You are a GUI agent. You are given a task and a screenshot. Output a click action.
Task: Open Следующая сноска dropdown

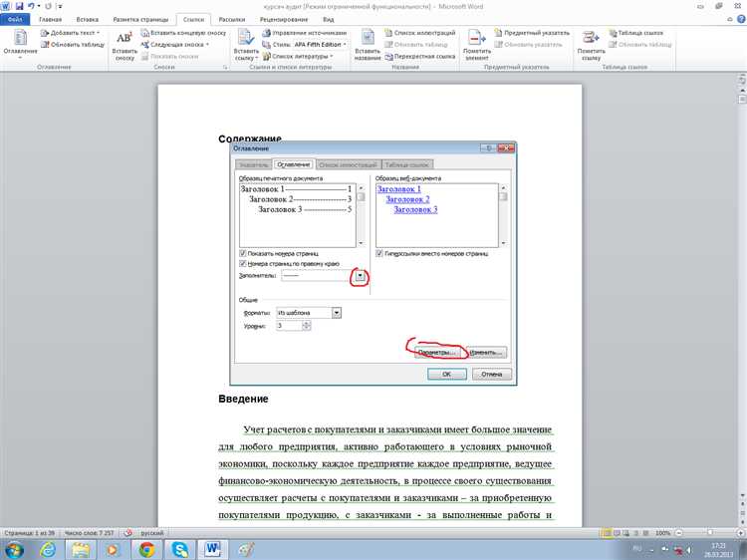click(175, 44)
